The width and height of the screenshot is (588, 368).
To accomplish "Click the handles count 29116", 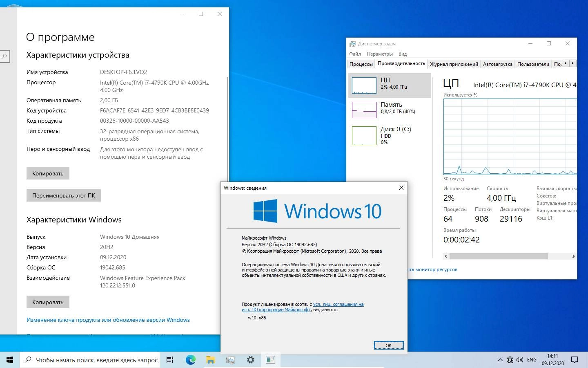I will point(511,219).
